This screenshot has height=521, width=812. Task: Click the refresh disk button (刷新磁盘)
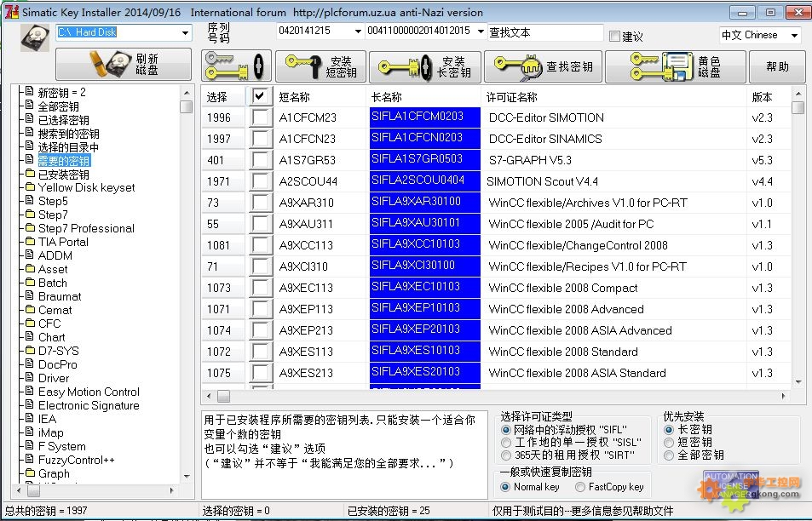pos(124,64)
